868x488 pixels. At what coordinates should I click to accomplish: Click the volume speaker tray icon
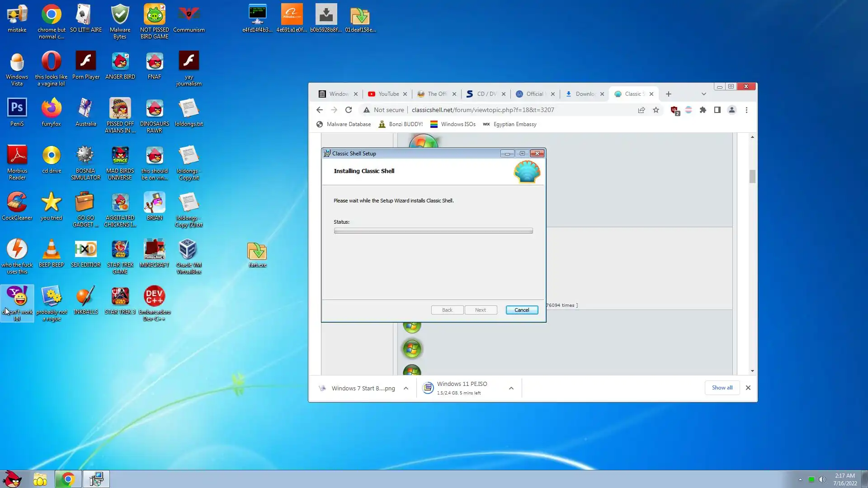click(x=822, y=479)
